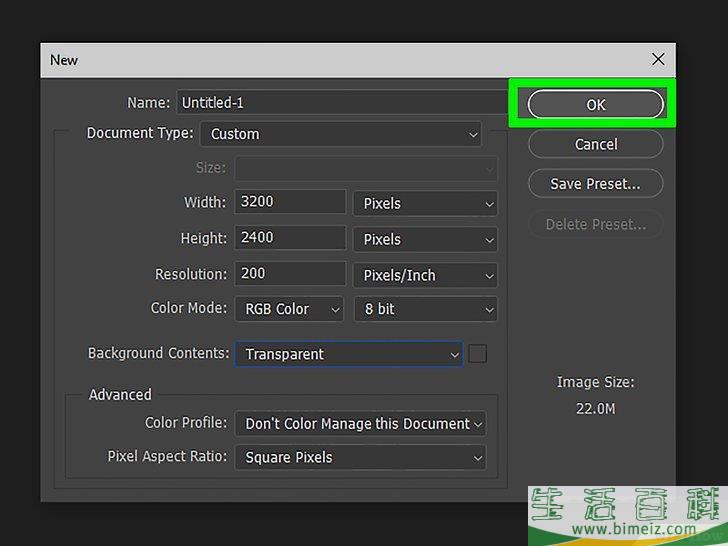Open the Pixels/Inch resolution units dropdown
This screenshot has height=546, width=728.
(x=425, y=275)
